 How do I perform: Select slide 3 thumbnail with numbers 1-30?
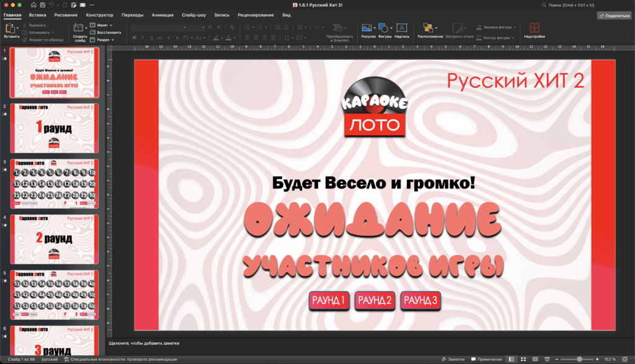point(55,184)
